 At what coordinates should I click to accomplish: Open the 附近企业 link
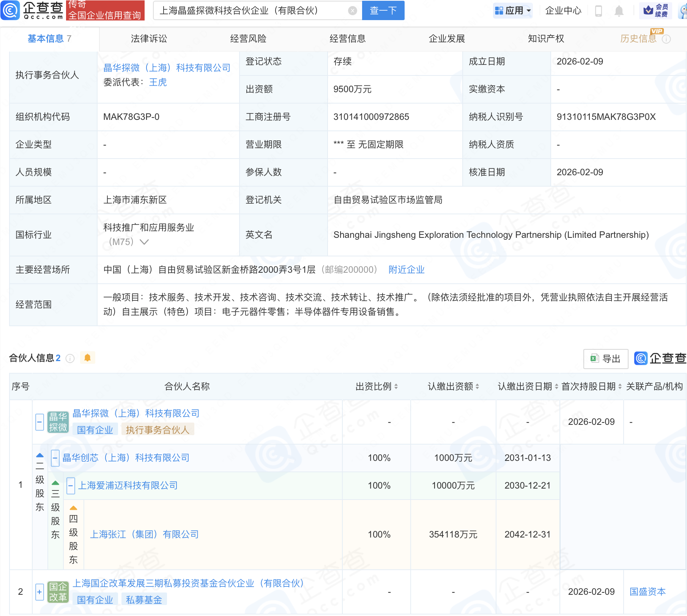(x=406, y=270)
